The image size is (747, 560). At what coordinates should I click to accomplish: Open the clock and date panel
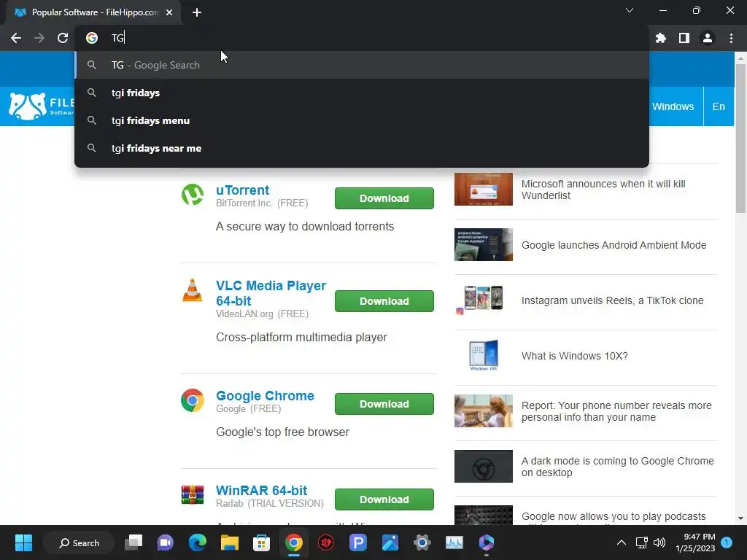695,542
